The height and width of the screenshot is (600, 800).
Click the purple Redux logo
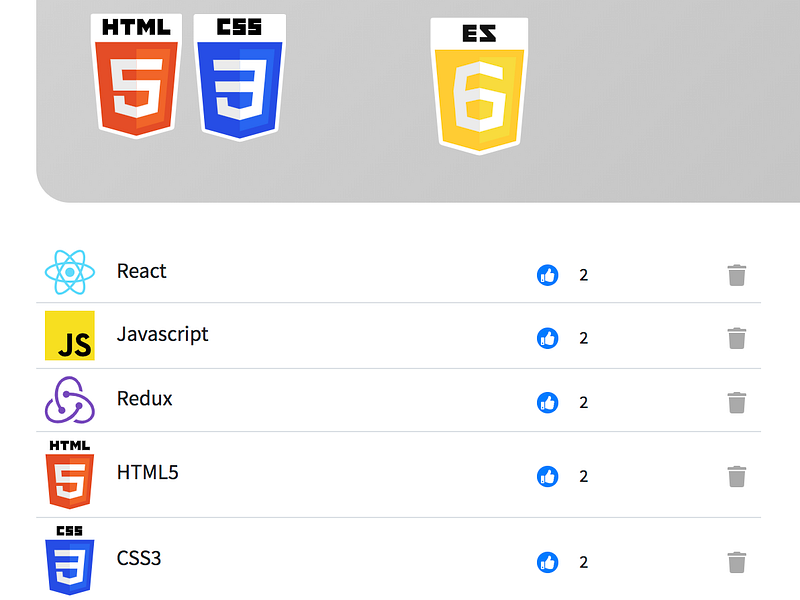[69, 401]
